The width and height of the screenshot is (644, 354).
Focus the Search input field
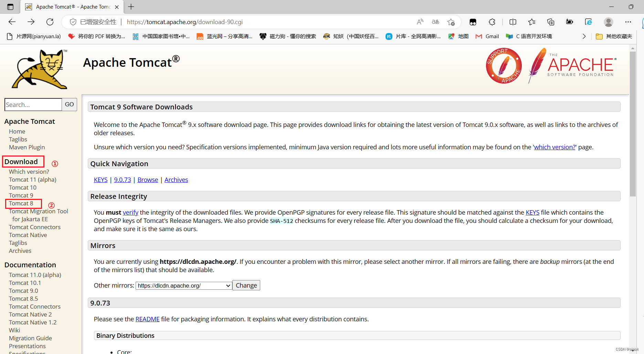[33, 105]
